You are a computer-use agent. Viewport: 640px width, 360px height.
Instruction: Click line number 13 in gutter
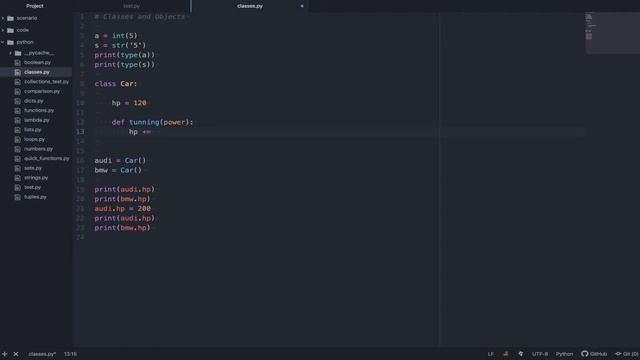pyautogui.click(x=80, y=132)
